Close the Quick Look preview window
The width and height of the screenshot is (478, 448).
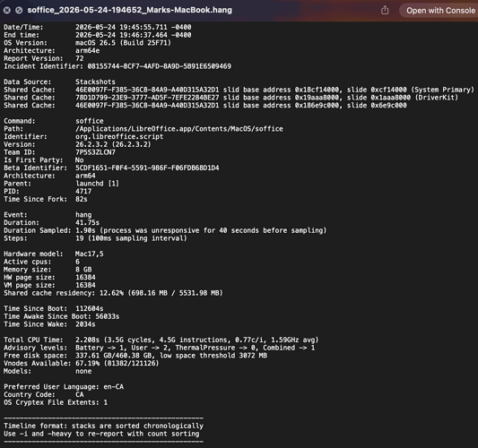pos(6,11)
